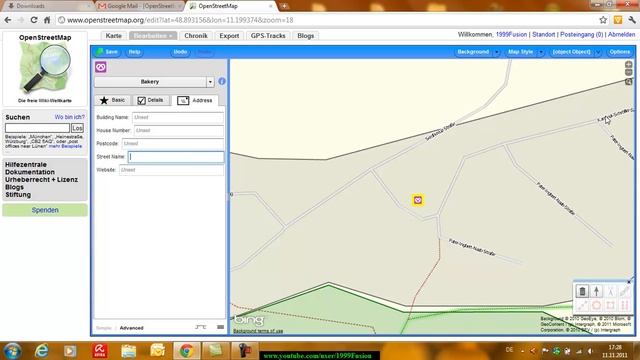Switch to the Basic tab

click(113, 100)
